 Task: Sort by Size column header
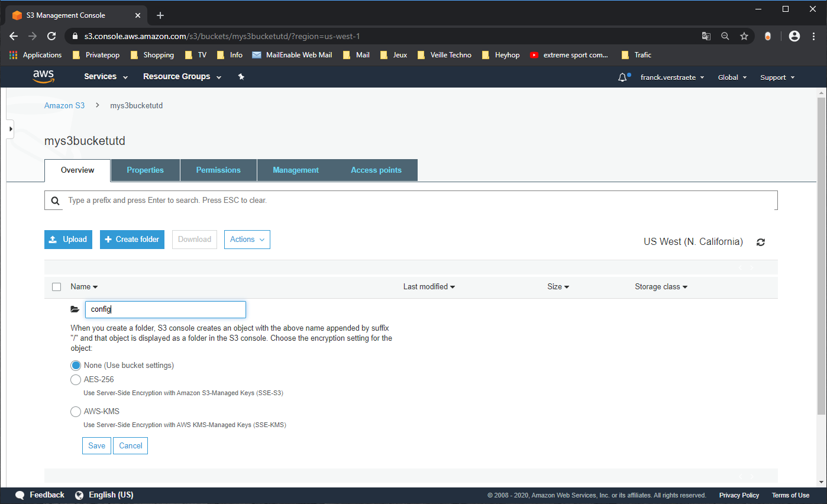tap(558, 287)
